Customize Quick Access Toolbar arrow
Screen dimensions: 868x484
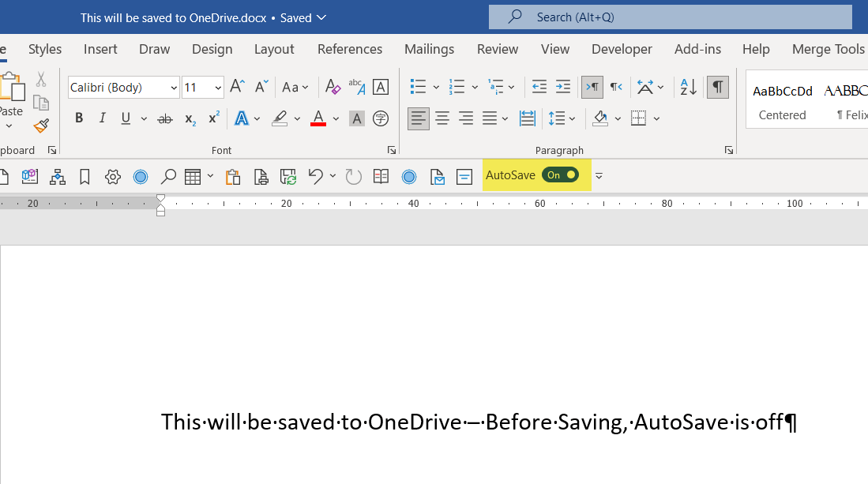tap(599, 176)
